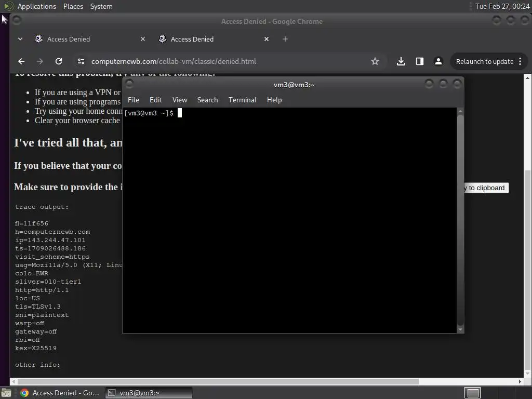Open terminal View menu
Viewport: 532px width, 399px height.
coord(179,100)
